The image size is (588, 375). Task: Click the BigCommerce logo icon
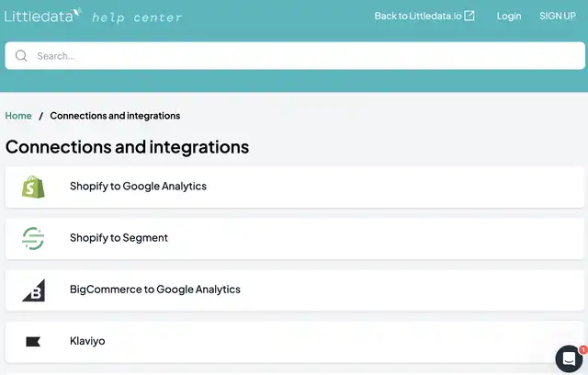[x=33, y=290]
